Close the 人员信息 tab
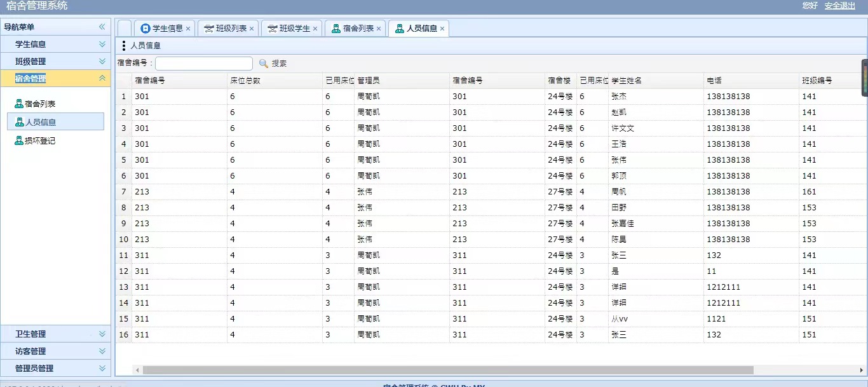 click(442, 29)
